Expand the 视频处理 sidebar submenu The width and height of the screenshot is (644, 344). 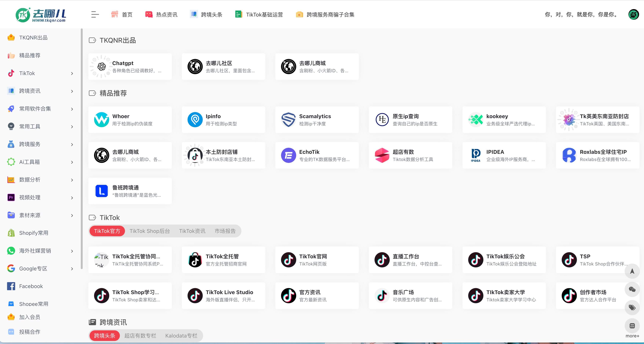[72, 198]
